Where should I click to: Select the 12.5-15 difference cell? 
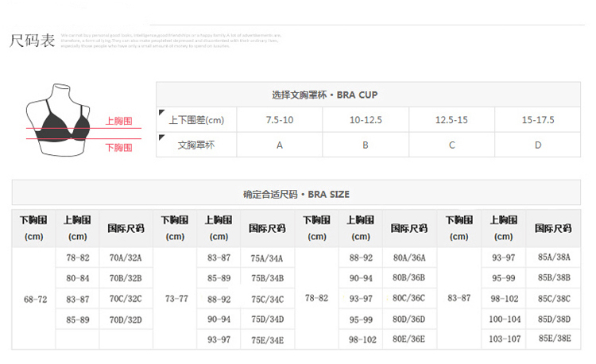coord(451,120)
